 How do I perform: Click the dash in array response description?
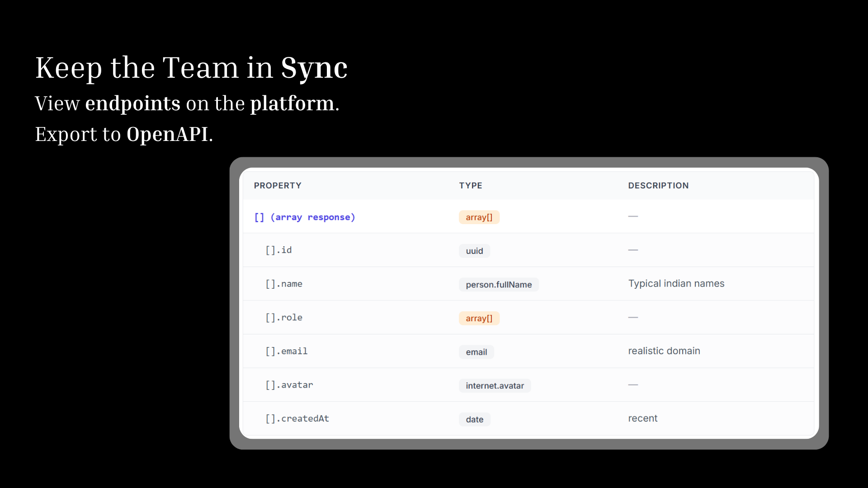pyautogui.click(x=633, y=216)
